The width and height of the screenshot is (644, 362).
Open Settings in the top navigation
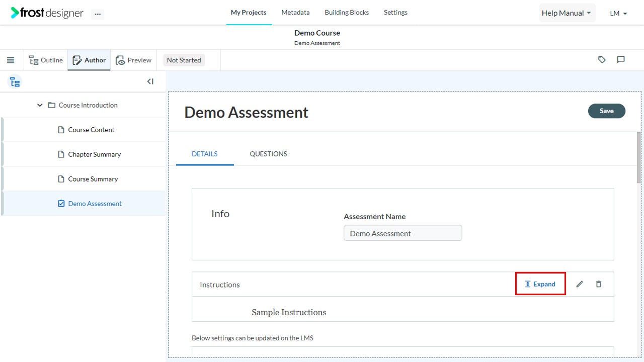coord(395,13)
